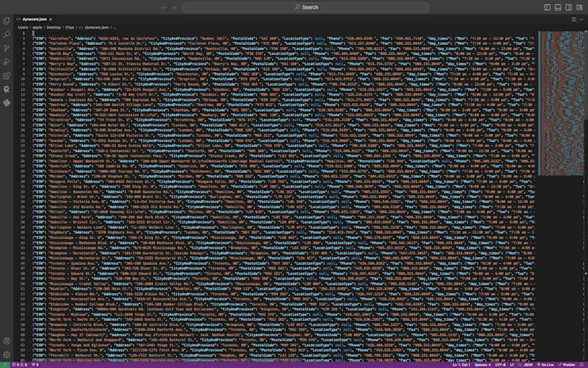Click the line starting with "Kingston"

click(283, 309)
